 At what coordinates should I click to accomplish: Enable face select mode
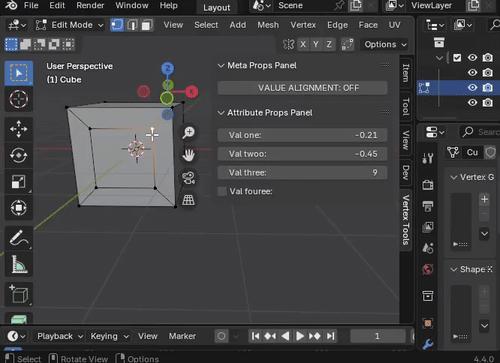coord(146,25)
